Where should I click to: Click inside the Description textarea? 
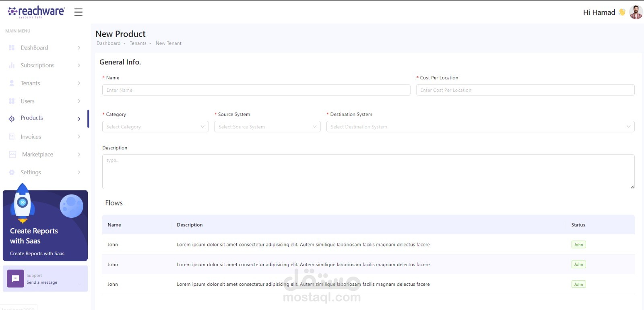pyautogui.click(x=368, y=172)
